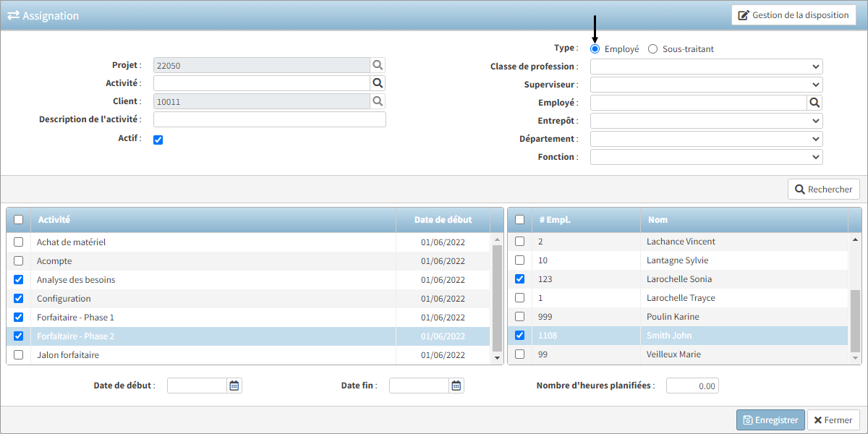Click the Client lookup magnifier icon
This screenshot has height=434, width=868.
point(378,101)
